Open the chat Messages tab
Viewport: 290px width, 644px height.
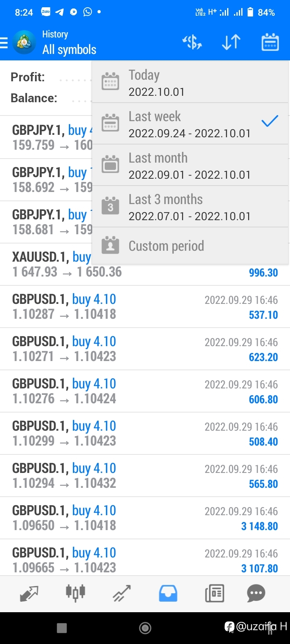(256, 594)
